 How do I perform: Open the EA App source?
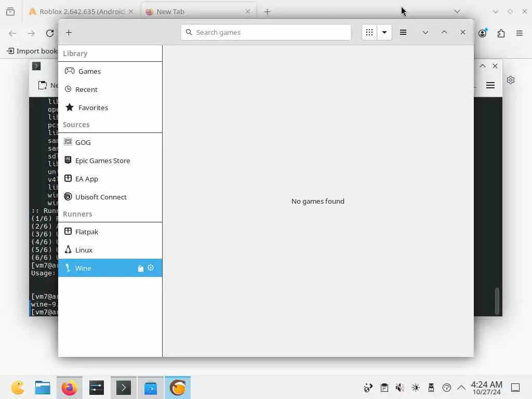pos(110,179)
